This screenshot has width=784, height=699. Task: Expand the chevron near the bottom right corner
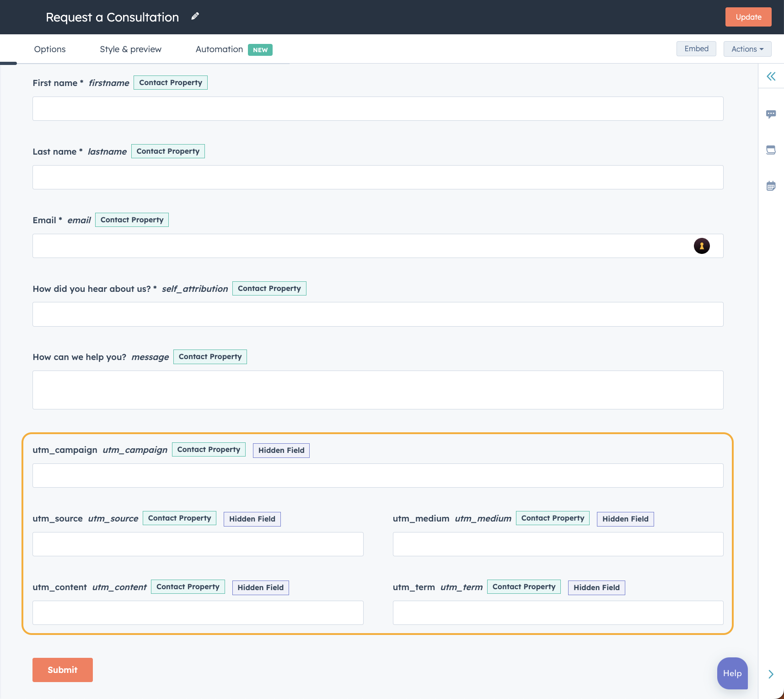(771, 674)
